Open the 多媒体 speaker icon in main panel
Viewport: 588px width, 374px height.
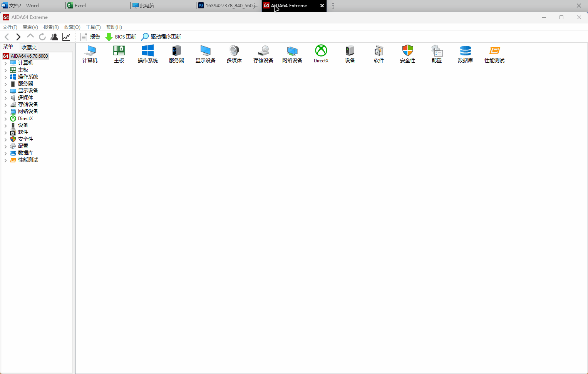point(234,54)
